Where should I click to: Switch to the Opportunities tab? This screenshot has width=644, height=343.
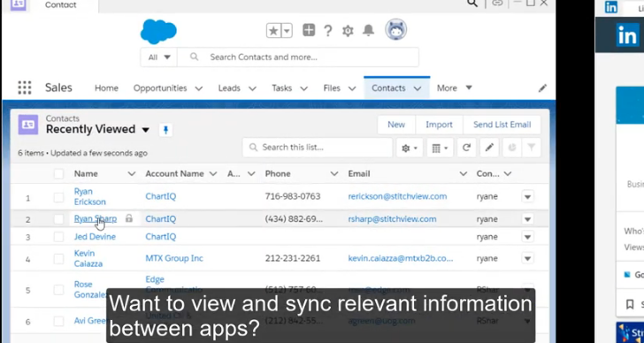pos(160,88)
